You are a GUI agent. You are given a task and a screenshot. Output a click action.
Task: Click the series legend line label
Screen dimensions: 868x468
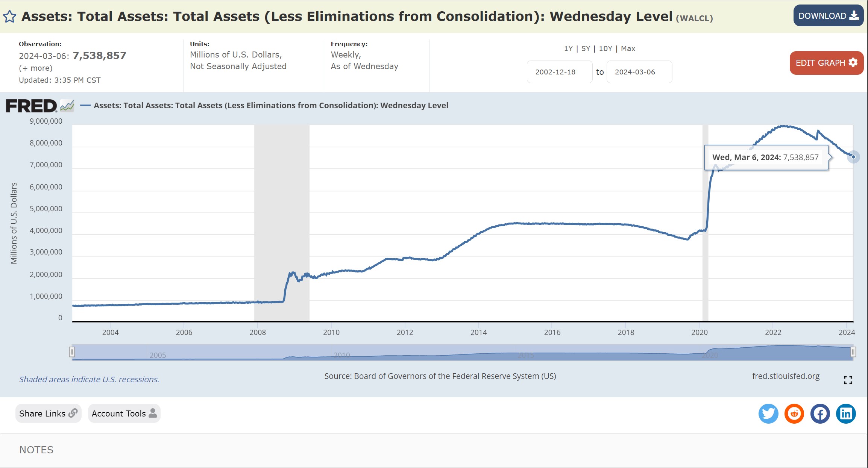(x=271, y=106)
